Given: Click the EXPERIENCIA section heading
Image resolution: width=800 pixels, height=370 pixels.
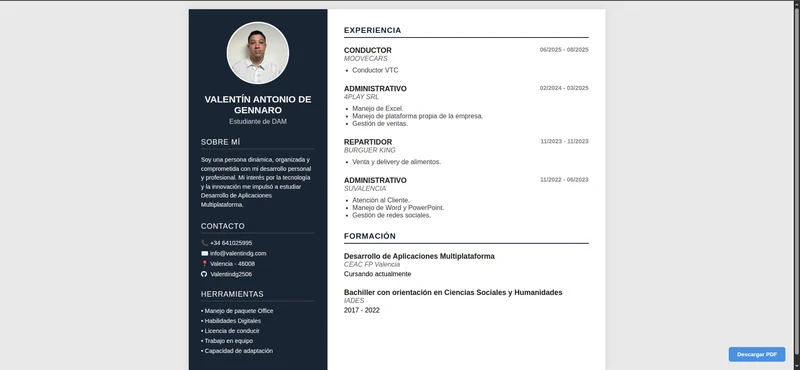Looking at the screenshot, I should [x=372, y=30].
